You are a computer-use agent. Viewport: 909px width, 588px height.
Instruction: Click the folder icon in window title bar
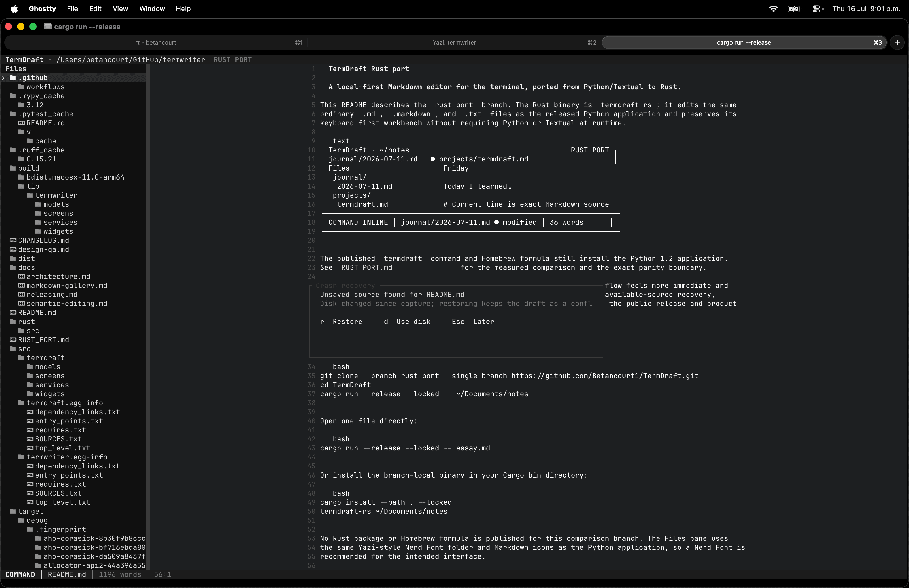pyautogui.click(x=48, y=26)
